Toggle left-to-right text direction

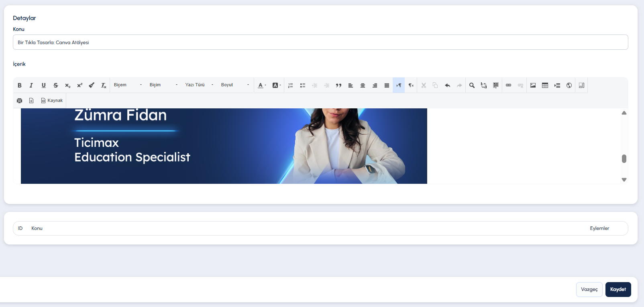(x=399, y=85)
